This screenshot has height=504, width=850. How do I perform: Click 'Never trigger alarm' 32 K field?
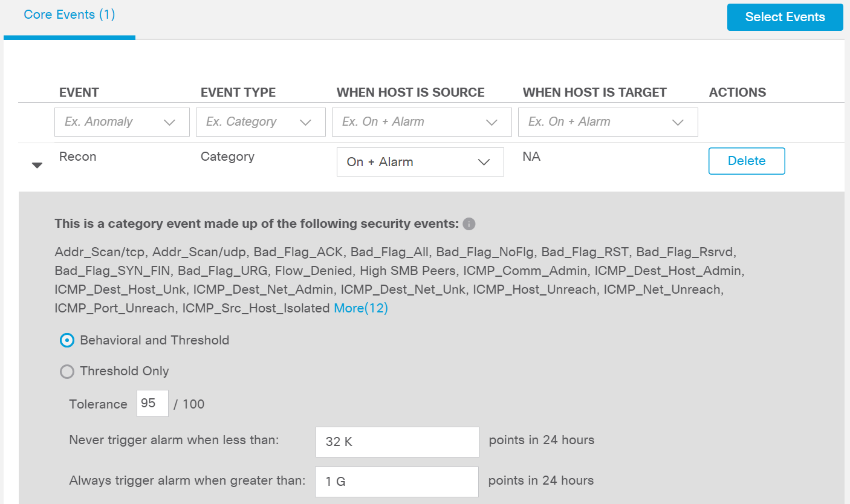(397, 442)
